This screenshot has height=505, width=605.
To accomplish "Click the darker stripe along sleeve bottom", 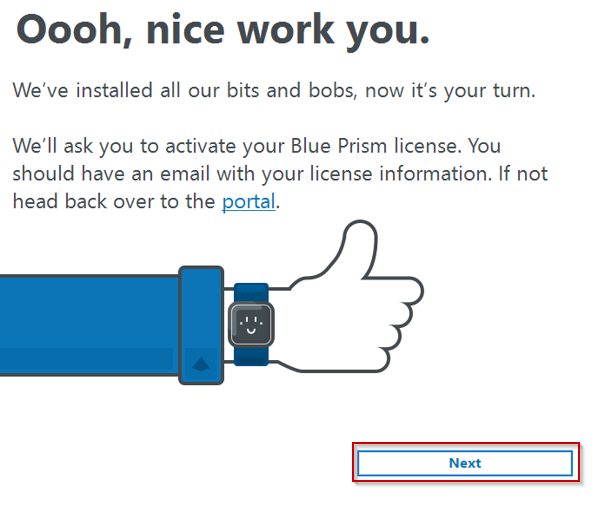I will click(87, 360).
